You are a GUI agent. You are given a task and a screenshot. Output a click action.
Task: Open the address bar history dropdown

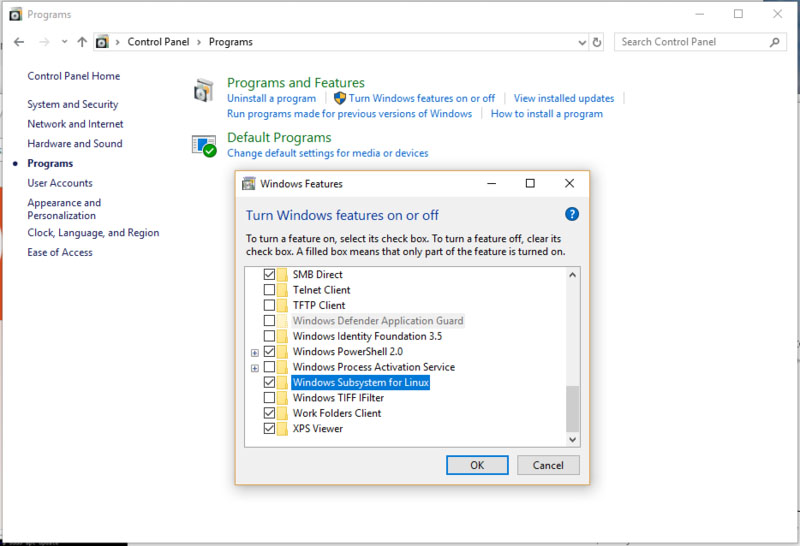pyautogui.click(x=583, y=42)
